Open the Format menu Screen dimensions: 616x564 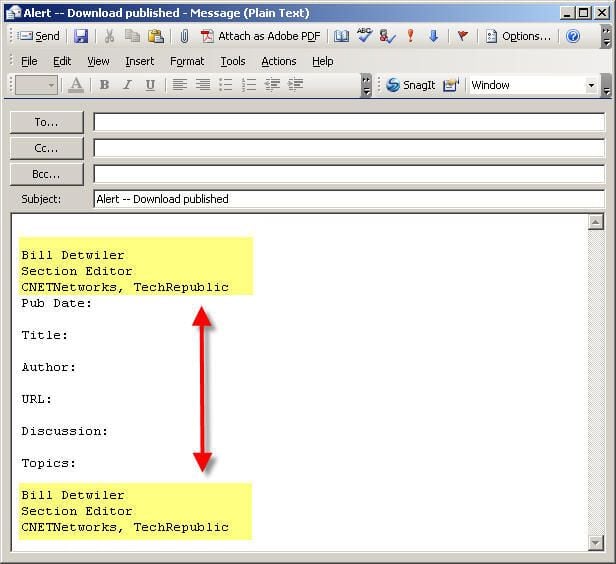coord(187,61)
